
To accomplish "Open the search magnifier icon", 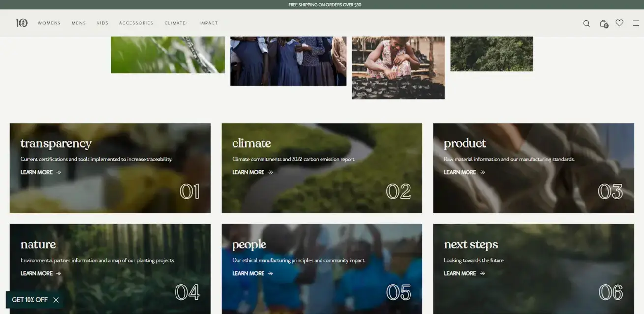I will pyautogui.click(x=586, y=23).
